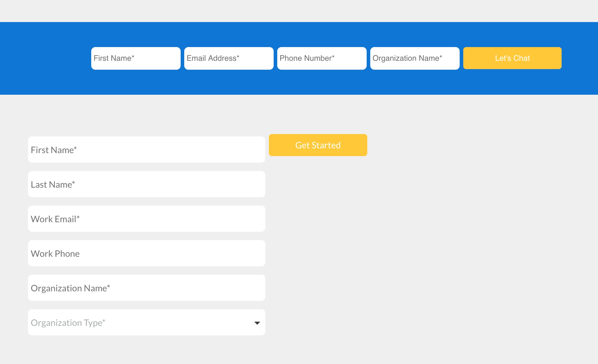Focus the lower form's Organization Name field
The width and height of the screenshot is (598, 364).
click(x=146, y=288)
